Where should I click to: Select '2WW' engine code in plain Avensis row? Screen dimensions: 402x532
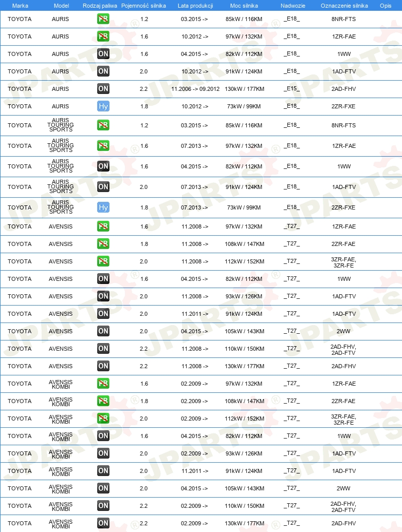point(343,331)
